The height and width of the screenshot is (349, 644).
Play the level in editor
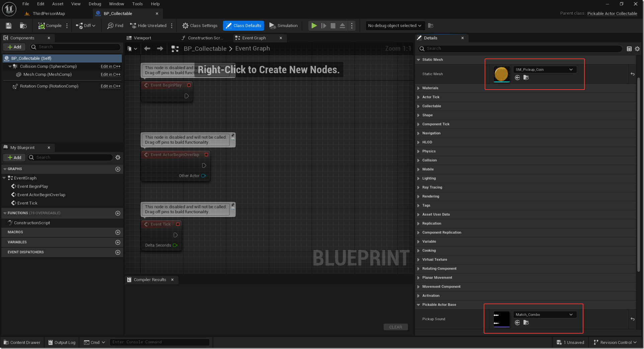click(314, 26)
